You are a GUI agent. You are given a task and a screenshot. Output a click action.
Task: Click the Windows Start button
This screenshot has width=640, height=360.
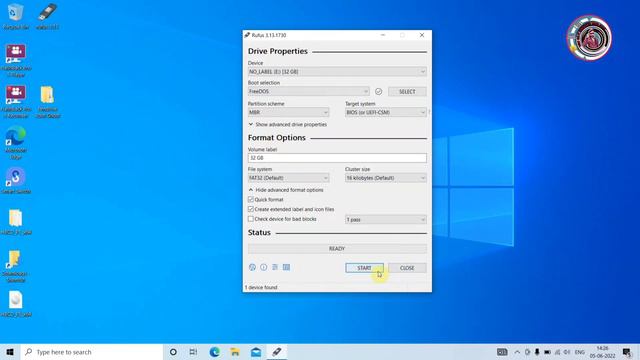click(x=10, y=352)
